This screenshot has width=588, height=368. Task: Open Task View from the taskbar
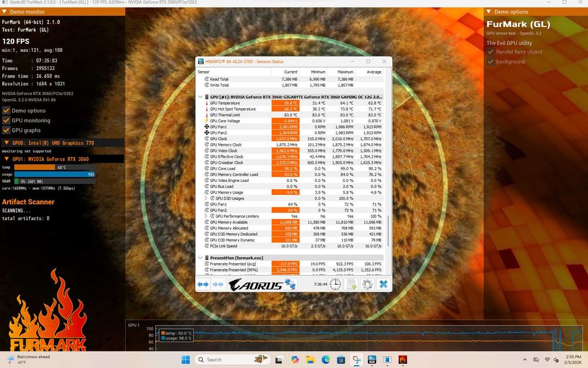[x=279, y=360]
